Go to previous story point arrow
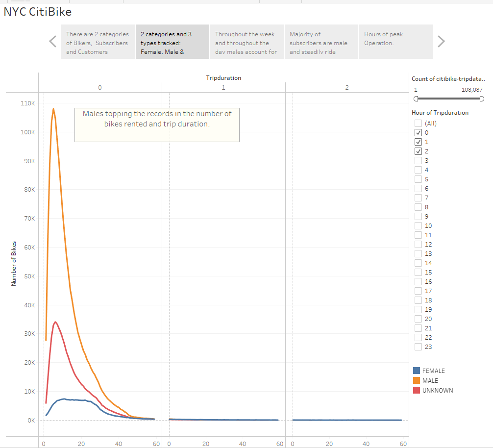 53,42
